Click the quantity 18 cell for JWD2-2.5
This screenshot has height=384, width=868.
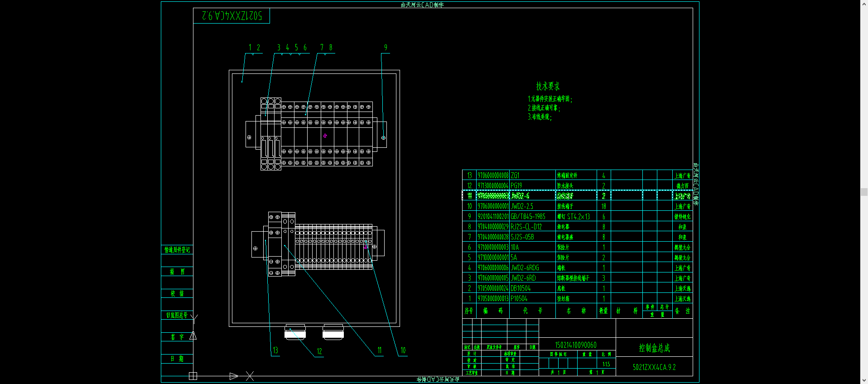(x=603, y=206)
